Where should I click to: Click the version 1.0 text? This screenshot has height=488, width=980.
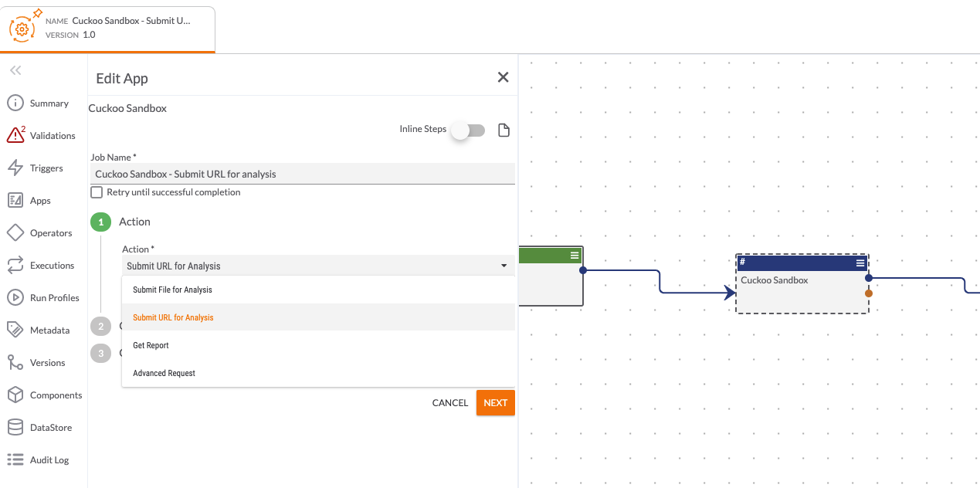(89, 35)
